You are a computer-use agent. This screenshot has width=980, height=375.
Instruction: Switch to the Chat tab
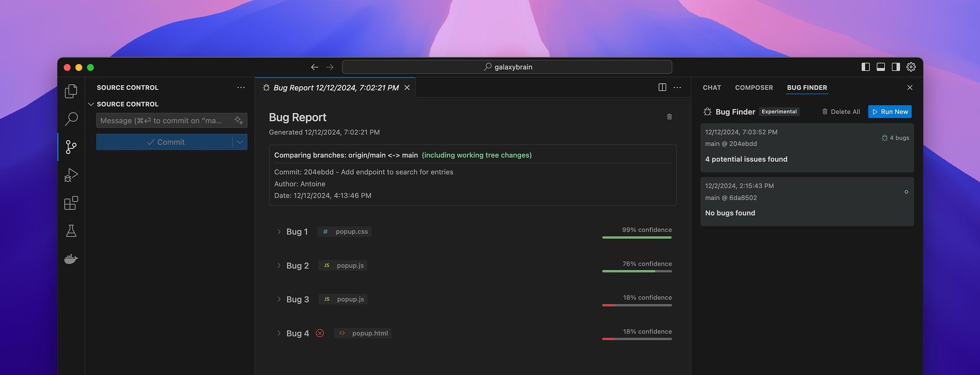[712, 88]
